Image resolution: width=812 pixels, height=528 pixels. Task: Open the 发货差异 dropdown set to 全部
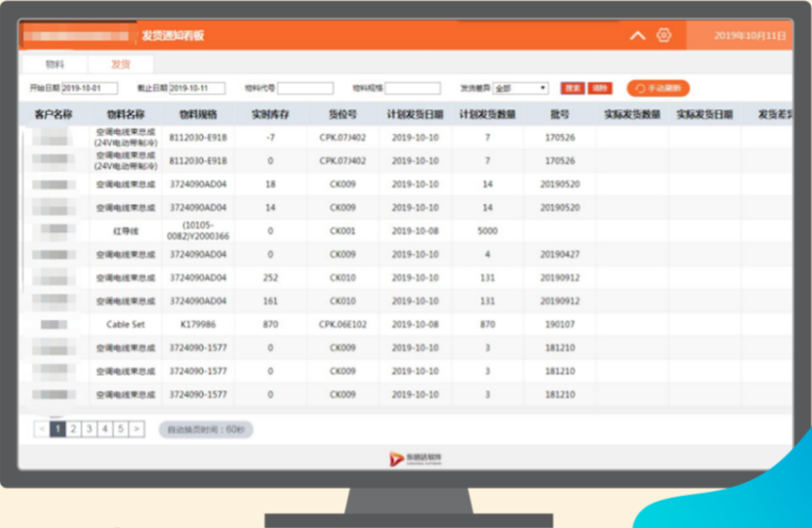point(520,89)
